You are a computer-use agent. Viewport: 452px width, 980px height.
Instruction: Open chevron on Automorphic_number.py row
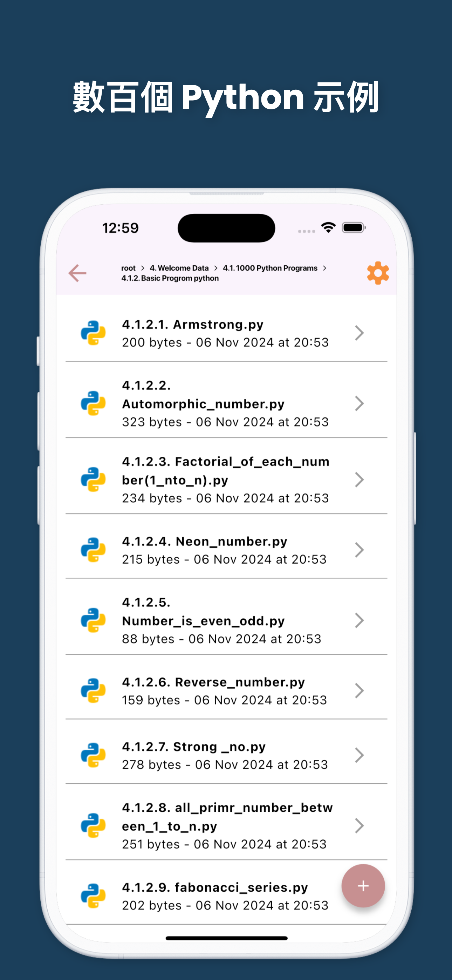pos(359,403)
